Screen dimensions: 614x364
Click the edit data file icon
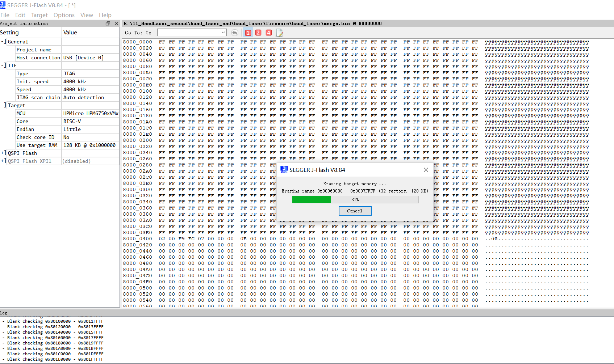pos(280,33)
